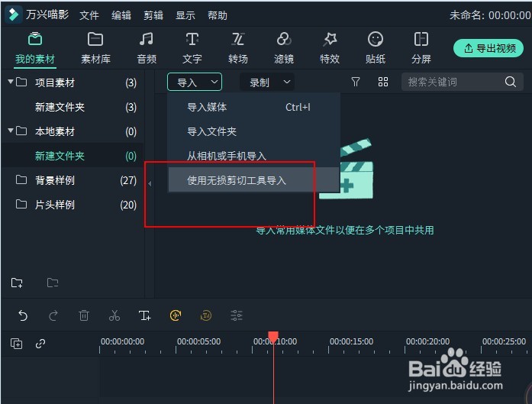Click the 导入常用媒体文件 hint link
This screenshot has width=532, height=404.
pos(345,230)
